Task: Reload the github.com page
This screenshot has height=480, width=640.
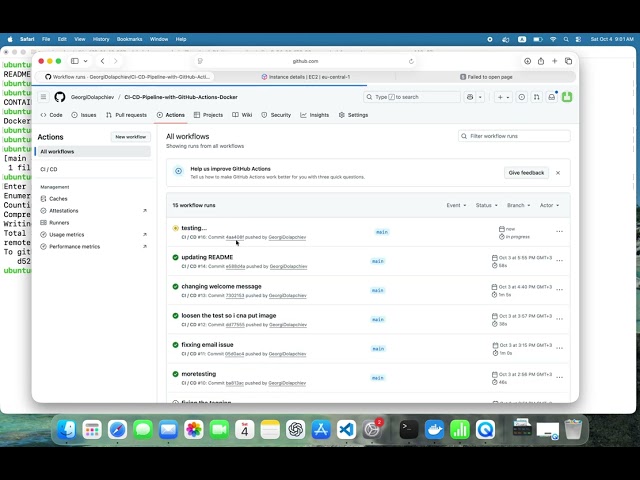Action: click(411, 61)
